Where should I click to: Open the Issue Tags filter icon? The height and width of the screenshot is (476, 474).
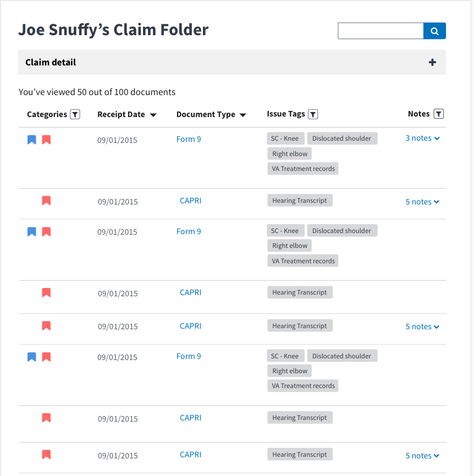coord(313,114)
